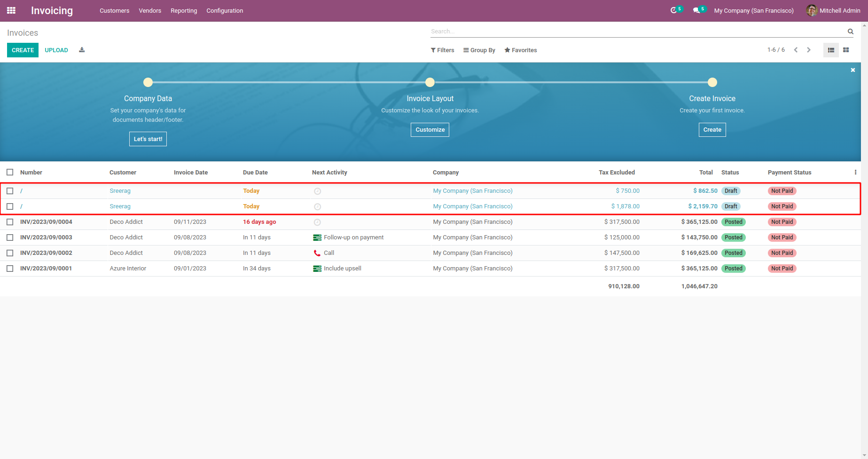Click the CREATE button
This screenshot has width=868, height=459.
click(23, 50)
